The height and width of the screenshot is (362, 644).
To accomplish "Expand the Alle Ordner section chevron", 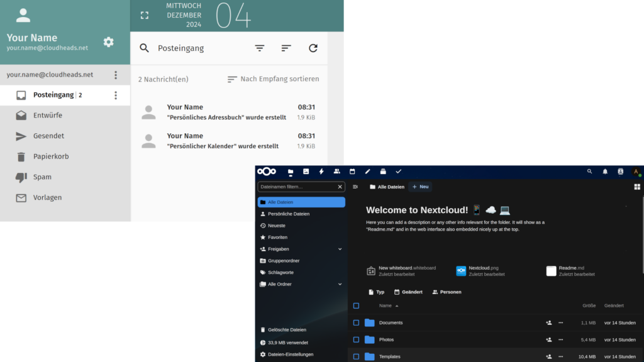I will coord(340,284).
